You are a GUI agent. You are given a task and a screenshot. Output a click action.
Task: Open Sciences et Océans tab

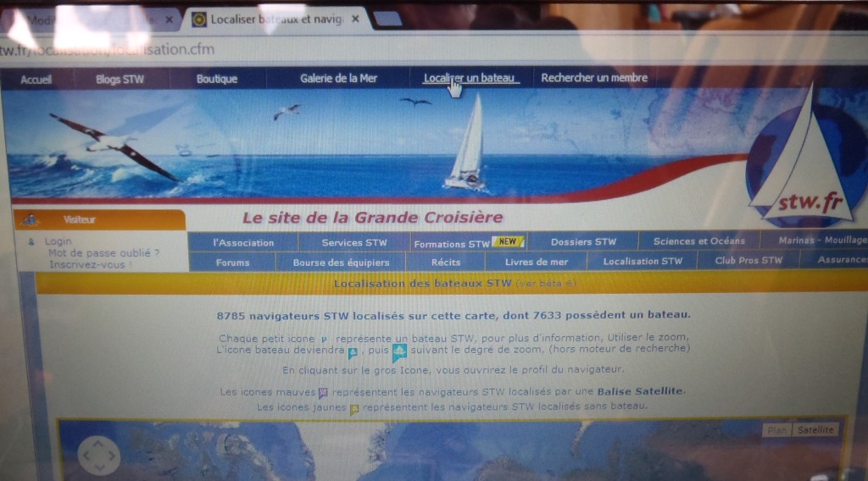coord(698,241)
